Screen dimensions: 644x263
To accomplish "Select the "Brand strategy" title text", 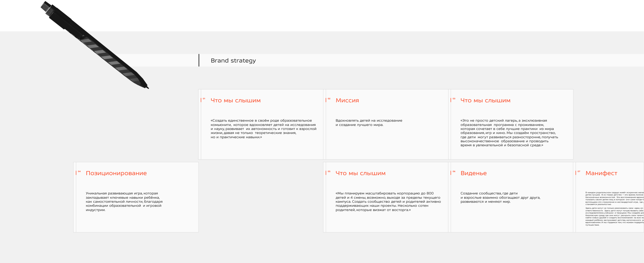I will (x=233, y=61).
